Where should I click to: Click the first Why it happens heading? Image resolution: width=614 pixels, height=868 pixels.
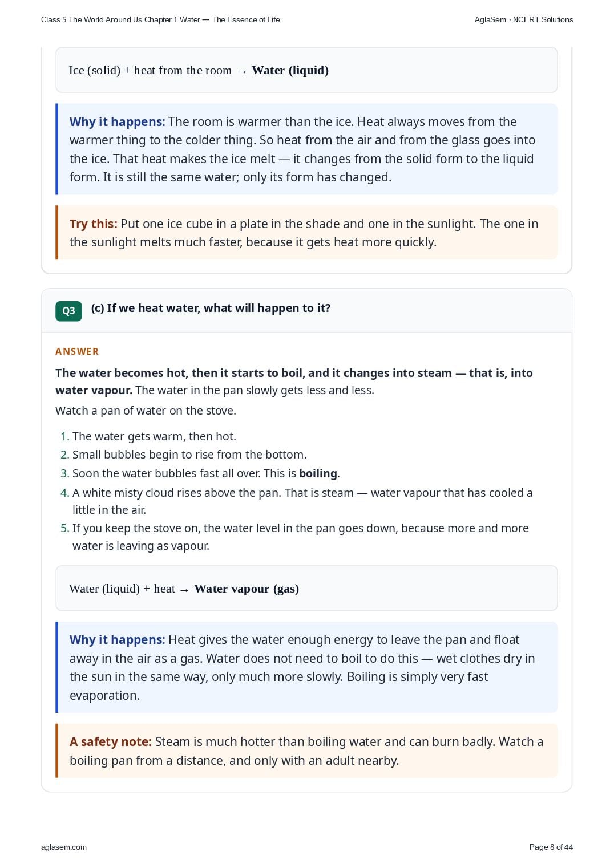click(x=117, y=121)
